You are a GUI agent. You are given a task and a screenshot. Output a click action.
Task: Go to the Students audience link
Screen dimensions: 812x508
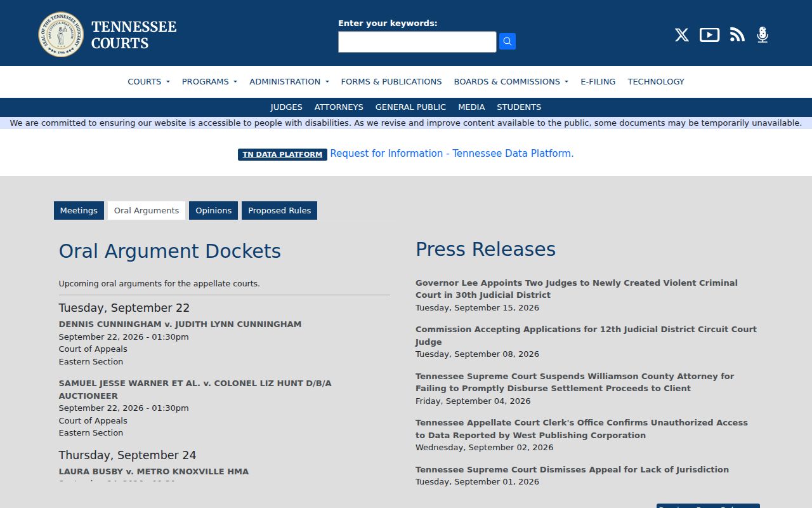[519, 107]
